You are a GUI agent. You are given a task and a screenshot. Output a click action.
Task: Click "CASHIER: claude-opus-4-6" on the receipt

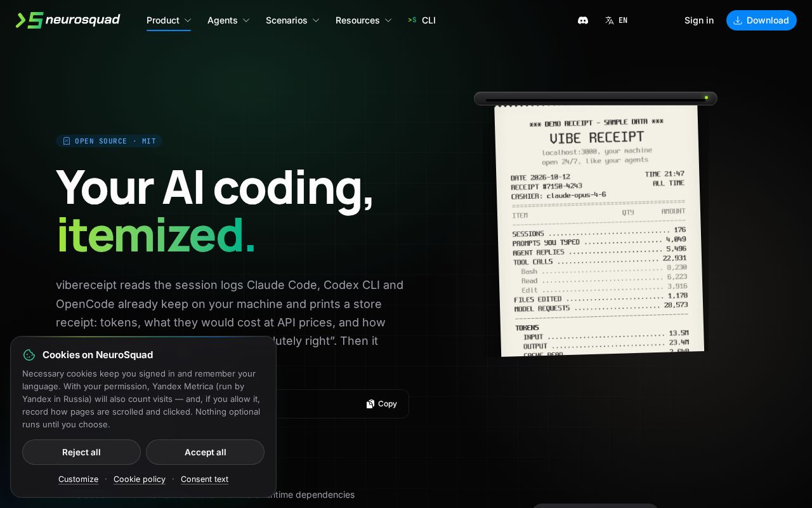[558, 196]
